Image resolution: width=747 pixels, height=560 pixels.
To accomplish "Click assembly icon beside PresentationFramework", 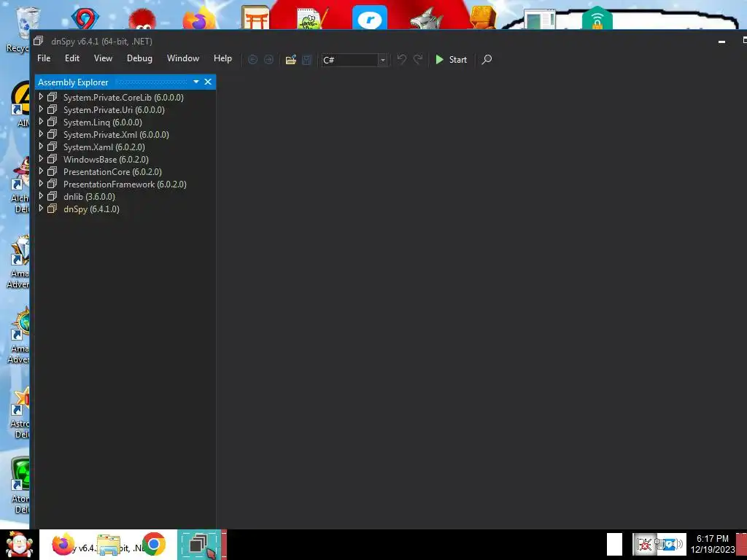I will pos(53,183).
